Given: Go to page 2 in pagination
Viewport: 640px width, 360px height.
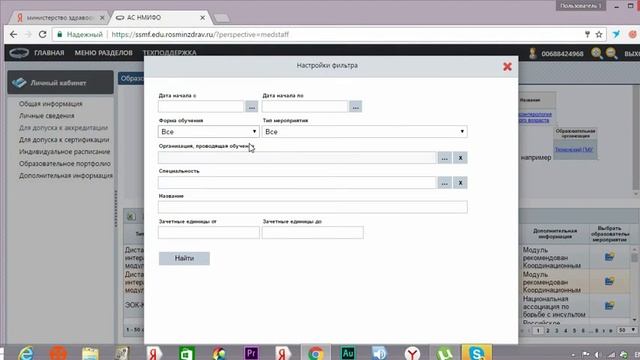Looking at the screenshot, I should pos(548,331).
